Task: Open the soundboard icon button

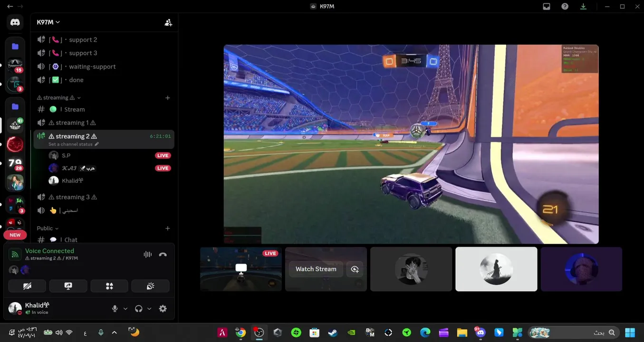Action: (150, 286)
